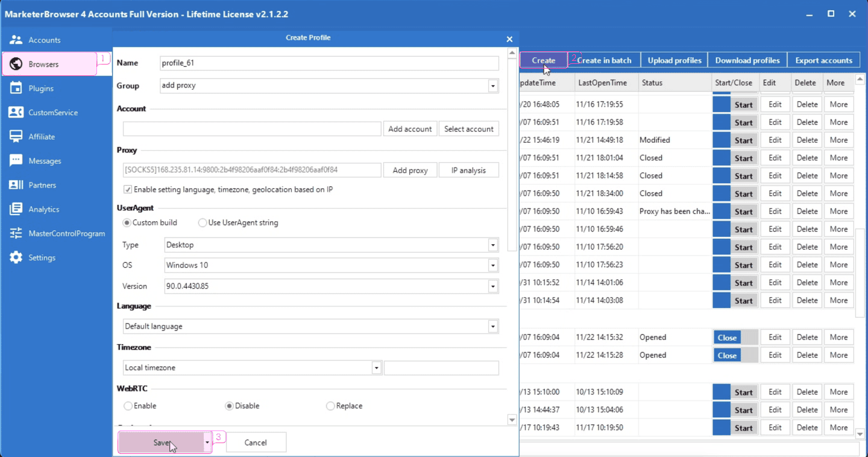The width and height of the screenshot is (868, 457).
Task: Click the Add account button
Action: (x=410, y=129)
